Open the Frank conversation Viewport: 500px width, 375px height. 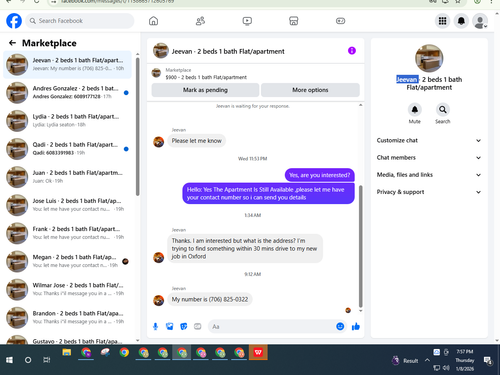(67, 233)
